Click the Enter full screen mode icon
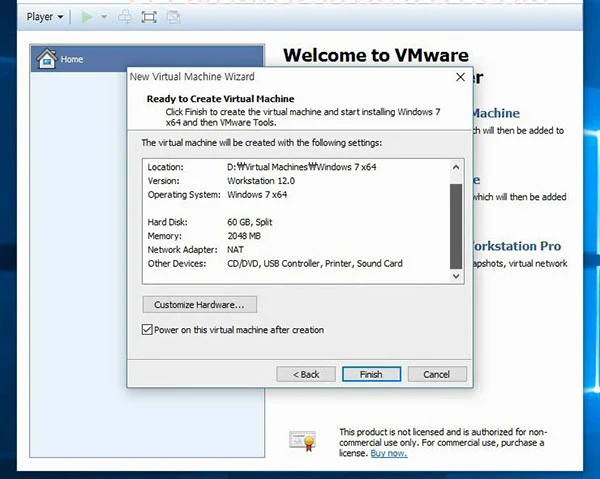The image size is (600, 479). click(x=149, y=17)
